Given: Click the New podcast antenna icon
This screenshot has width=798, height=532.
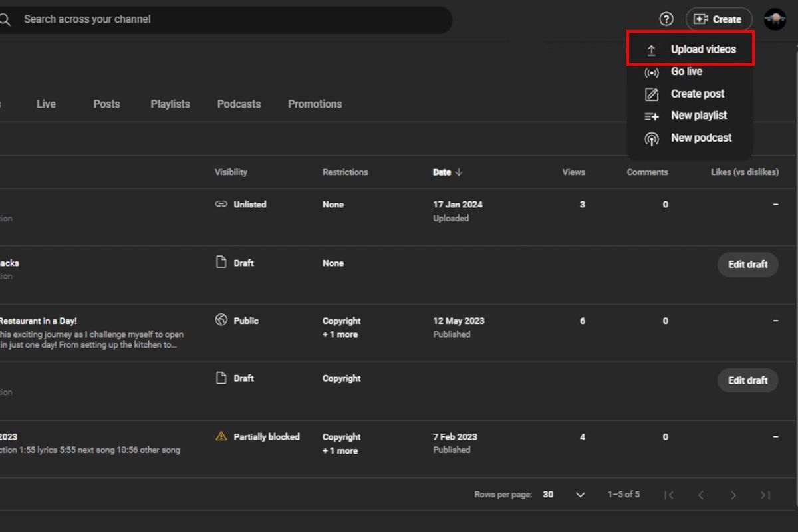Looking at the screenshot, I should pyautogui.click(x=652, y=138).
